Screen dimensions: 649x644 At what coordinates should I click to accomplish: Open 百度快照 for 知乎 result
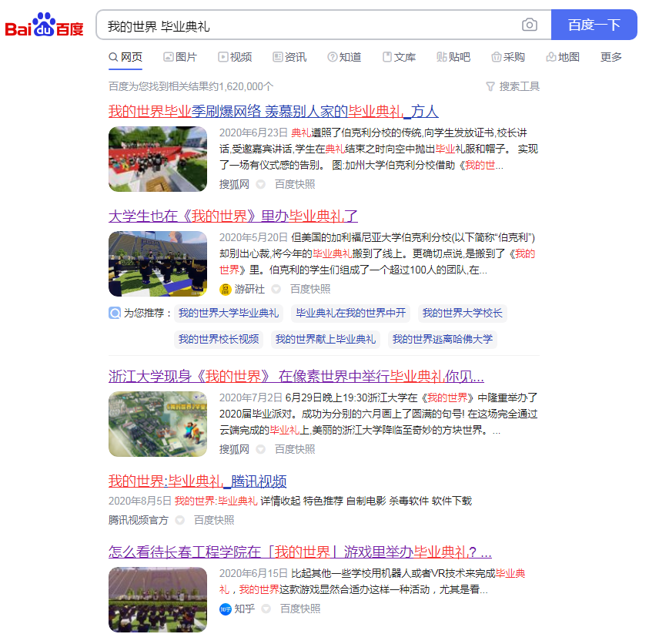pos(300,609)
